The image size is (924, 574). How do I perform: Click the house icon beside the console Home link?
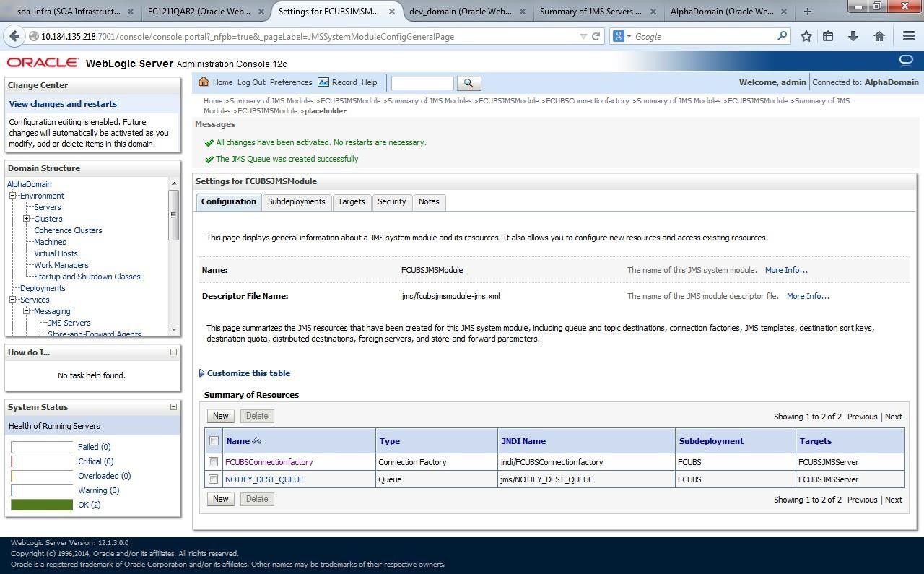(204, 82)
